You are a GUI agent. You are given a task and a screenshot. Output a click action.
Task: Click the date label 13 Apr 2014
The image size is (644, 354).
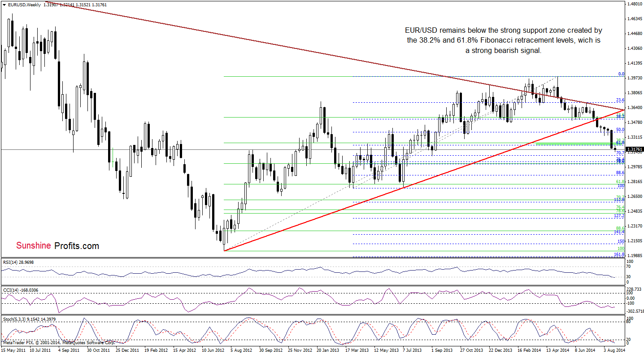(559, 349)
